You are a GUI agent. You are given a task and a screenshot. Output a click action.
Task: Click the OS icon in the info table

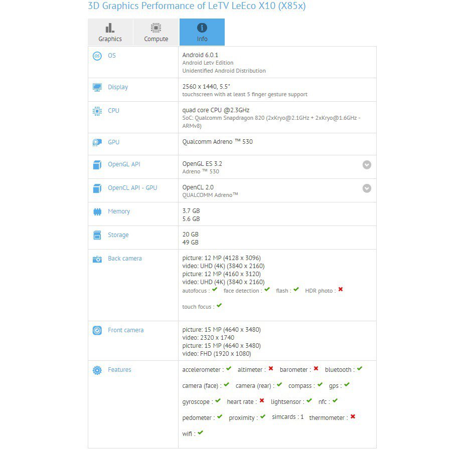(x=97, y=56)
